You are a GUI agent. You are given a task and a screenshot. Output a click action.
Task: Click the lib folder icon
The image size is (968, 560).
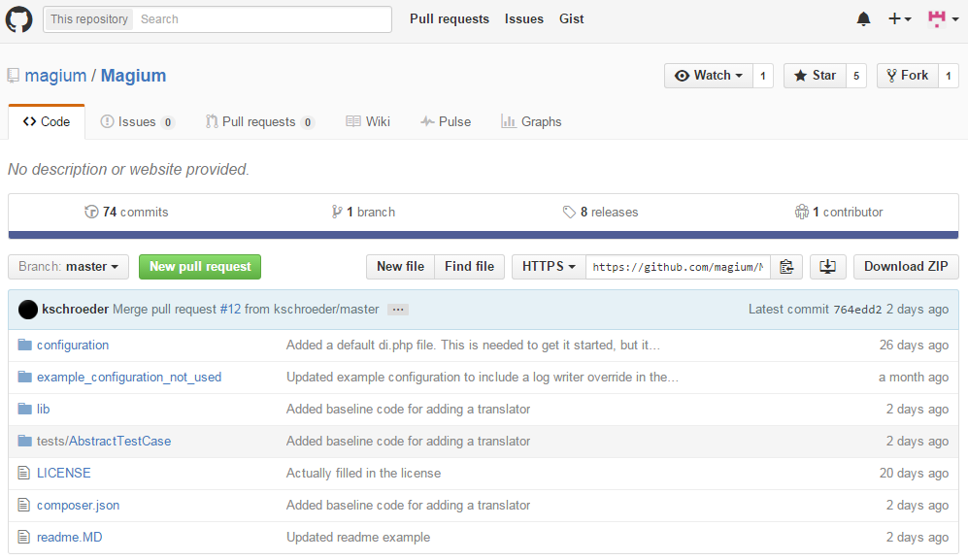[x=24, y=409]
